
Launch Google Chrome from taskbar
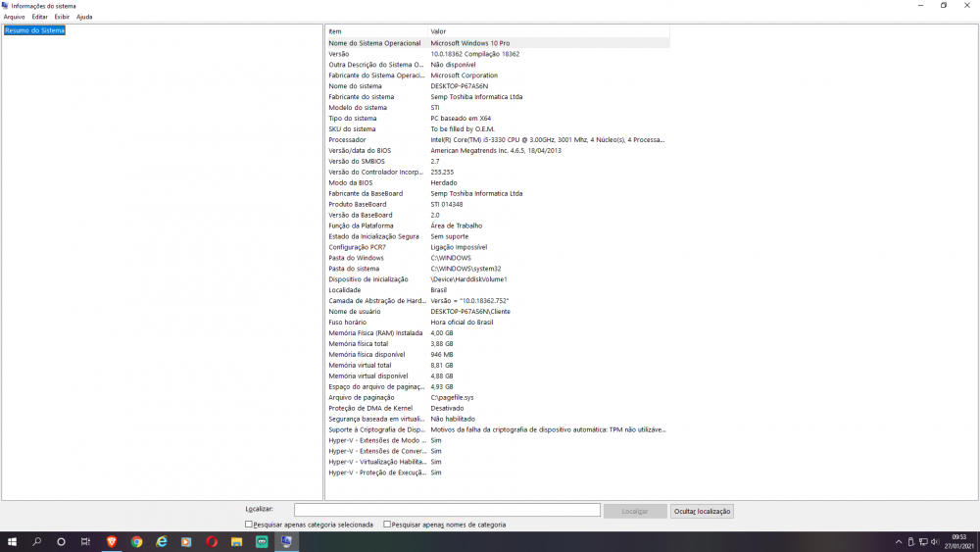[136, 542]
